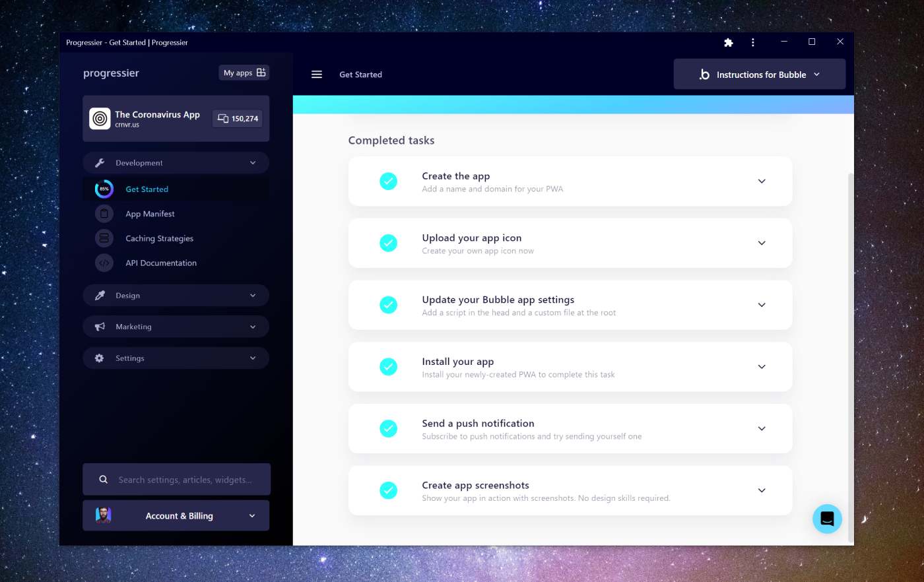Image resolution: width=924 pixels, height=582 pixels.
Task: Expand the Design section chevron
Action: pos(253,296)
